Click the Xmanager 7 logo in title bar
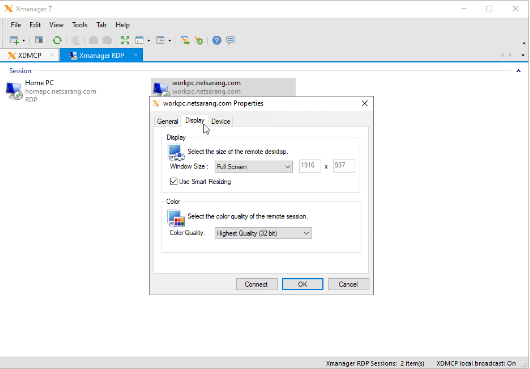Image resolution: width=530 pixels, height=369 pixels. [8, 8]
